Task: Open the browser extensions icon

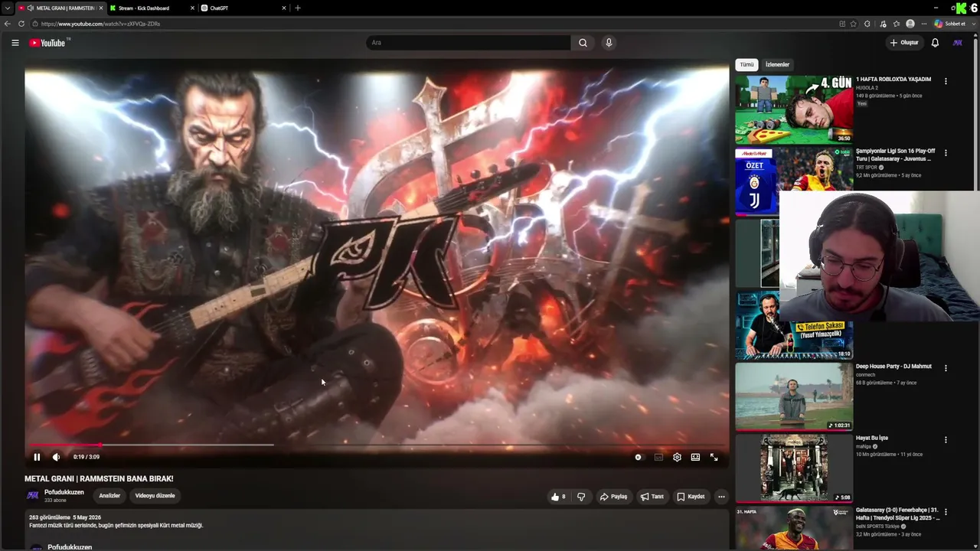Action: pyautogui.click(x=867, y=24)
